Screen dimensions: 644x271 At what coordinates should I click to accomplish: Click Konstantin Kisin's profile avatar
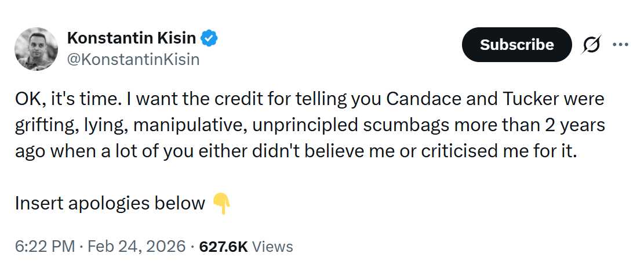(x=36, y=49)
